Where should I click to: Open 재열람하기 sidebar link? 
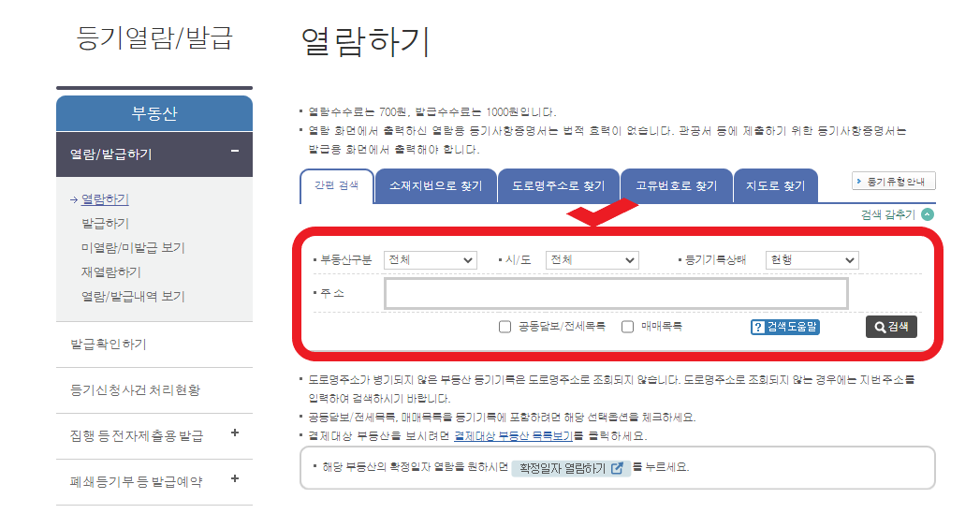(x=111, y=272)
